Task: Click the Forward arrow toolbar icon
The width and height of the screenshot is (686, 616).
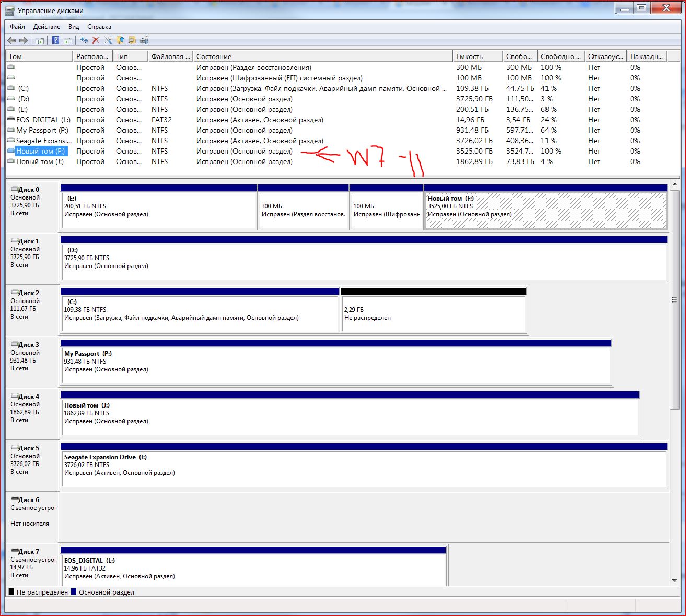Action: (24, 41)
